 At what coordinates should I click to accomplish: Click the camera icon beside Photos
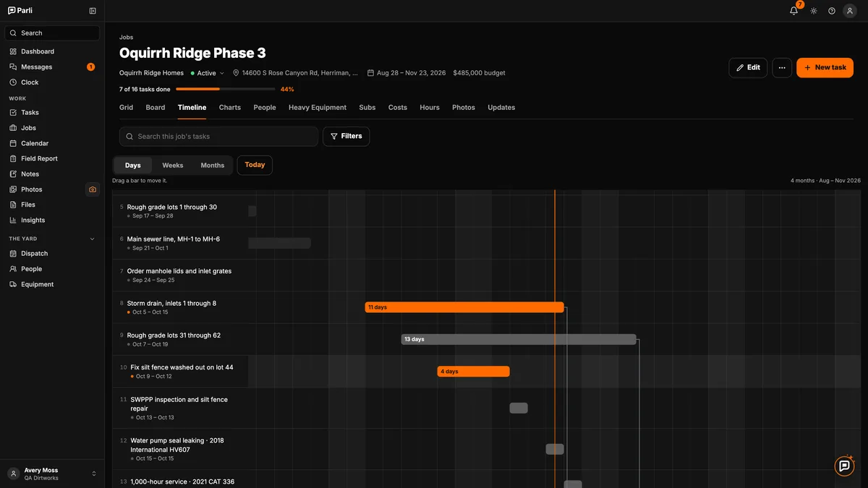(93, 189)
